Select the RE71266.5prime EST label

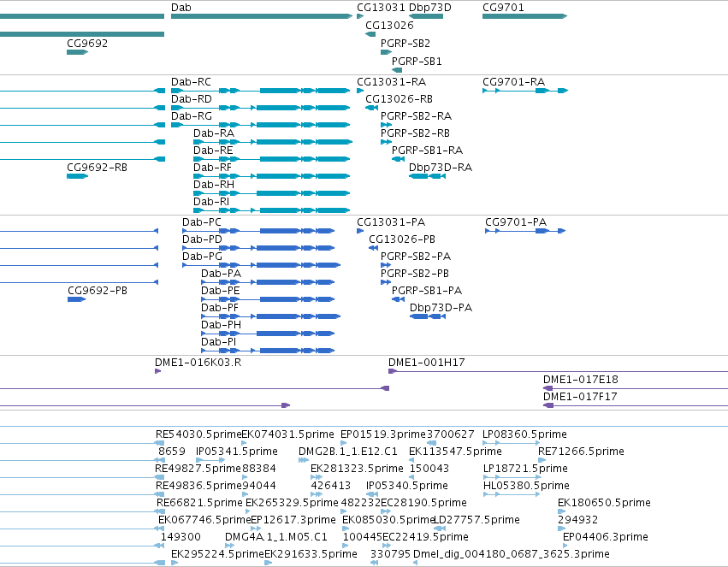[581, 452]
